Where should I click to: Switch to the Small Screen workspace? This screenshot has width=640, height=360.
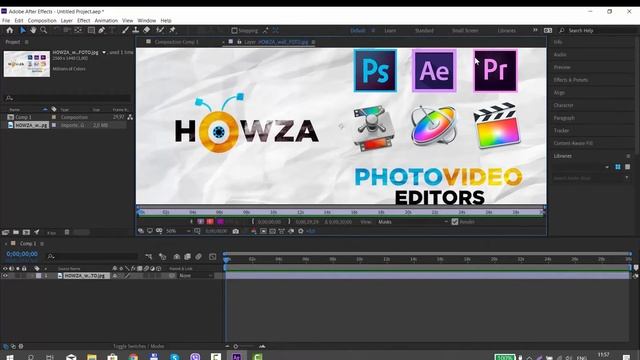[x=465, y=31]
